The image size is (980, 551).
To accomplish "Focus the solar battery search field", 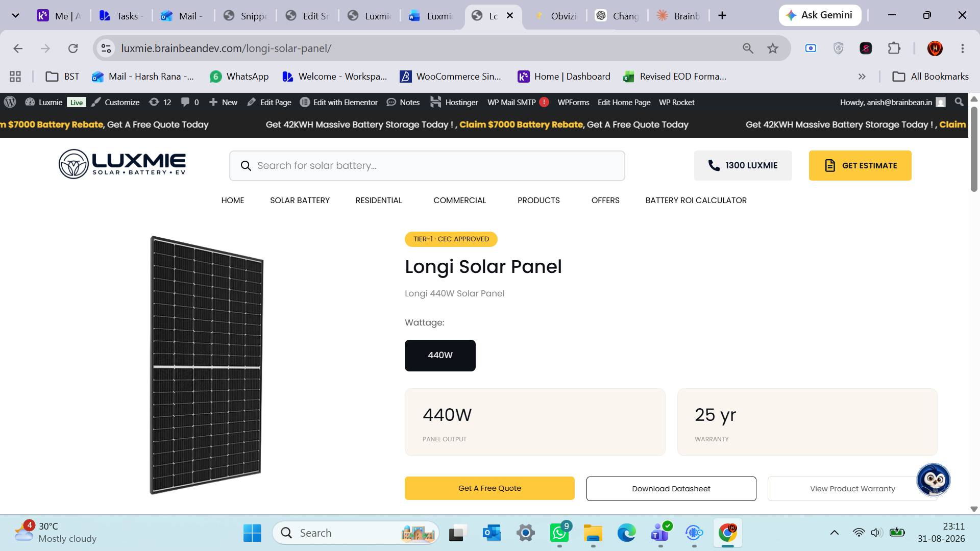I will (x=427, y=166).
